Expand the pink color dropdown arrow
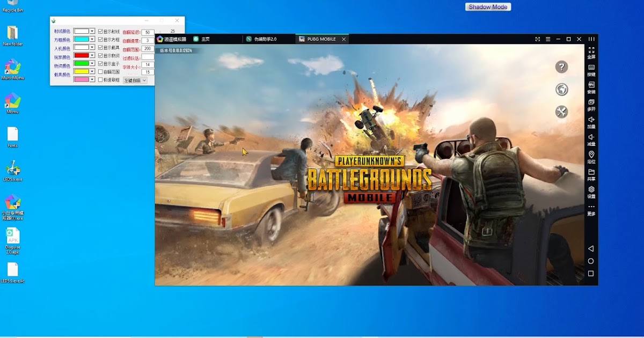 (x=92, y=79)
